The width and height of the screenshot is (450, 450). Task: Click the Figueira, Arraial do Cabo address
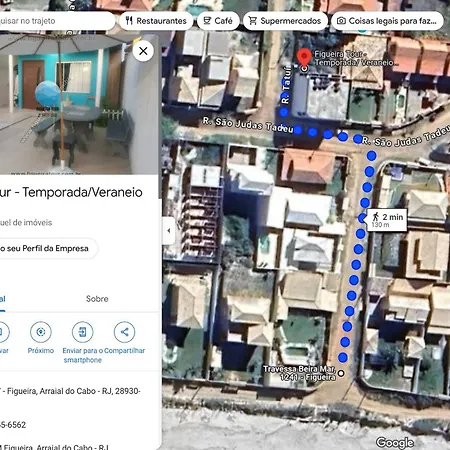tap(71, 391)
